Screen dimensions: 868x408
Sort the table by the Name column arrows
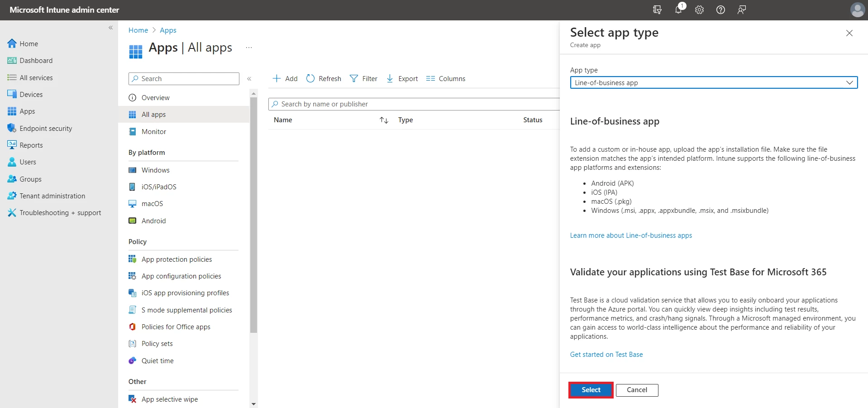384,120
